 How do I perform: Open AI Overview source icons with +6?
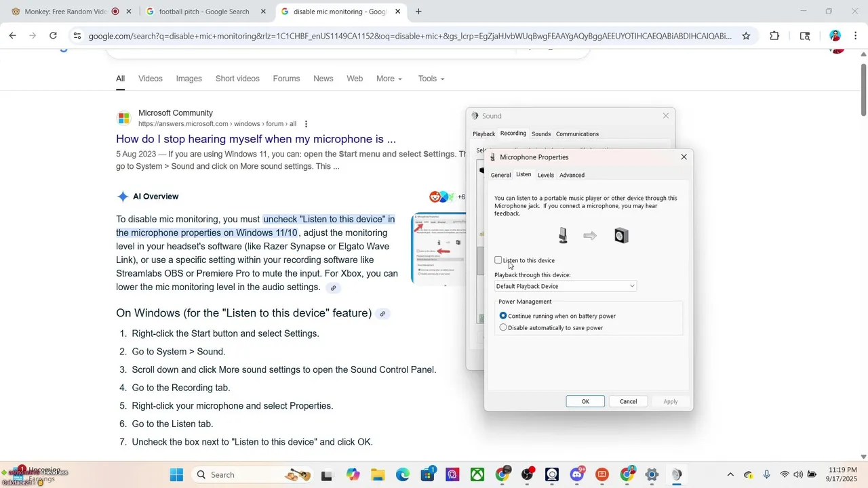pos(448,197)
